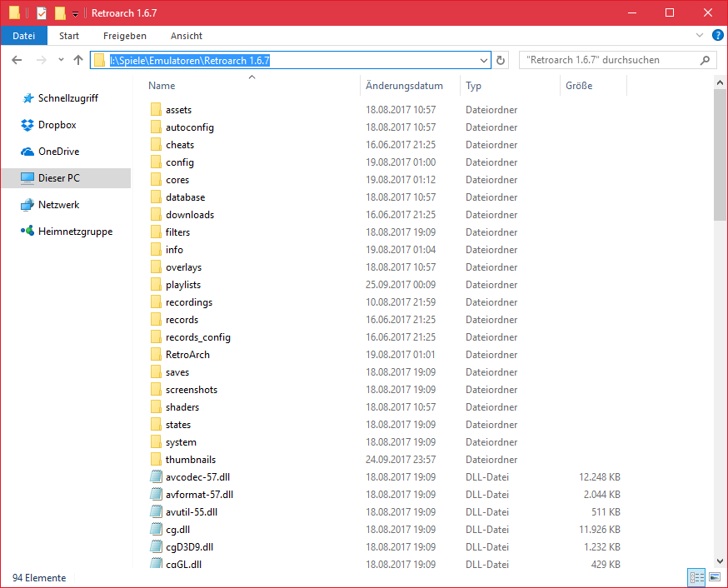
Task: Open OneDrive in navigation pane
Action: pyautogui.click(x=50, y=152)
